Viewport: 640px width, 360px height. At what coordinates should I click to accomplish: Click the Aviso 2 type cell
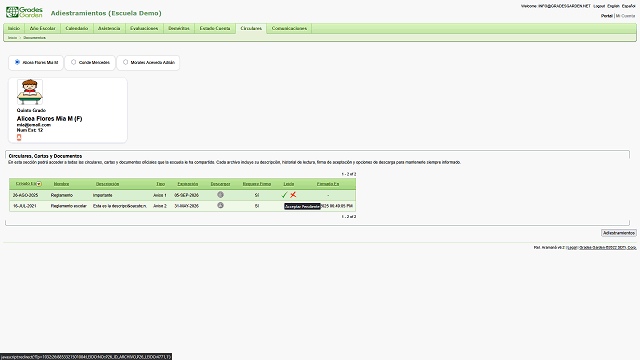160,206
